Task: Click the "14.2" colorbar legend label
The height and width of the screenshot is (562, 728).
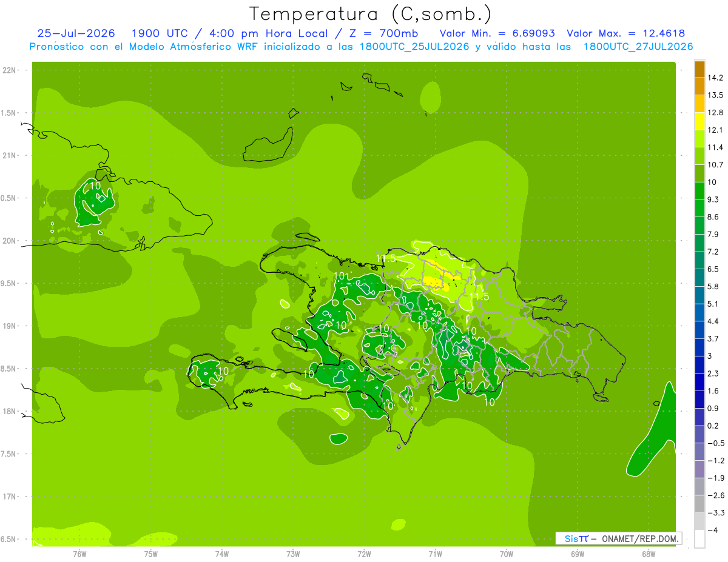Action: [x=716, y=78]
